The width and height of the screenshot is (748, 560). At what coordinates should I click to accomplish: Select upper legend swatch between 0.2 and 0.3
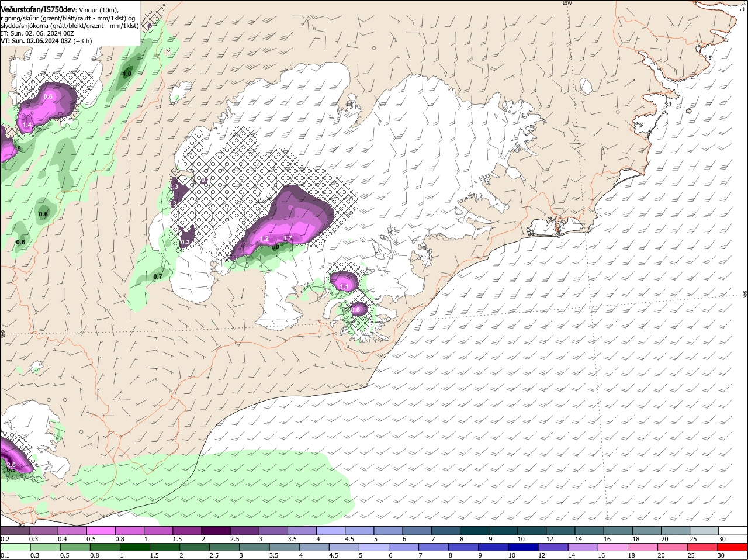(x=15, y=531)
